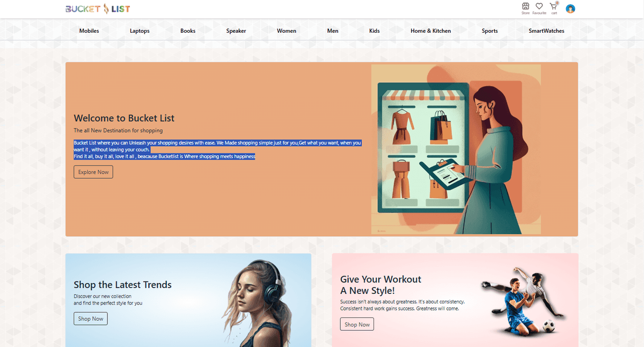Open the Mobiles category
This screenshot has width=644, height=347.
(x=89, y=31)
